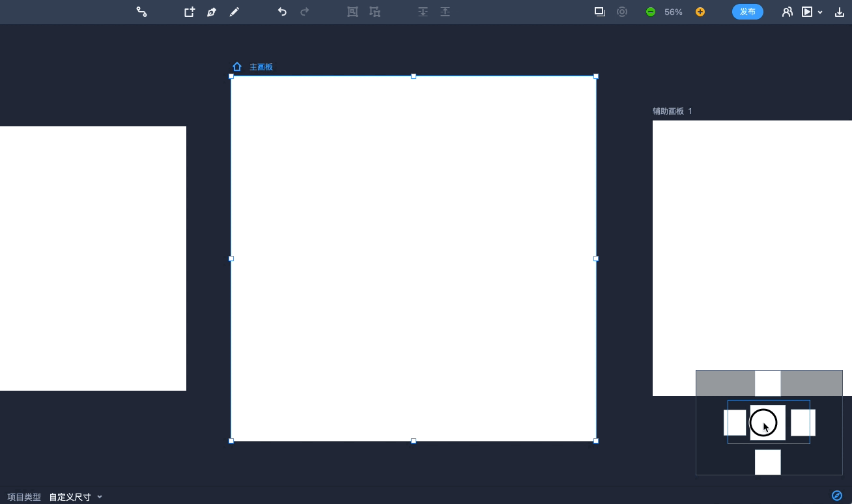Click the 56% zoom level value
Screen dimensions: 852x504
coord(674,12)
